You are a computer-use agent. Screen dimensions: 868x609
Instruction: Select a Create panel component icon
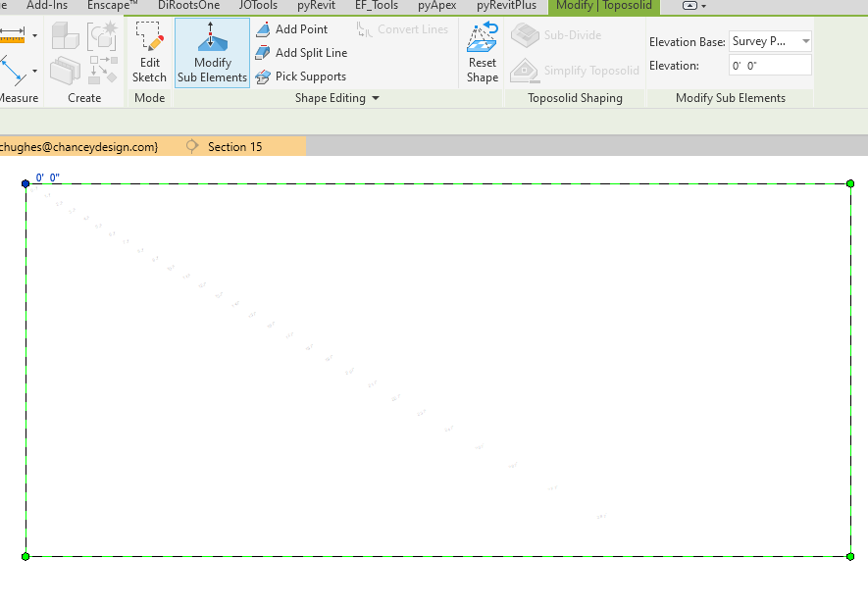[x=65, y=36]
